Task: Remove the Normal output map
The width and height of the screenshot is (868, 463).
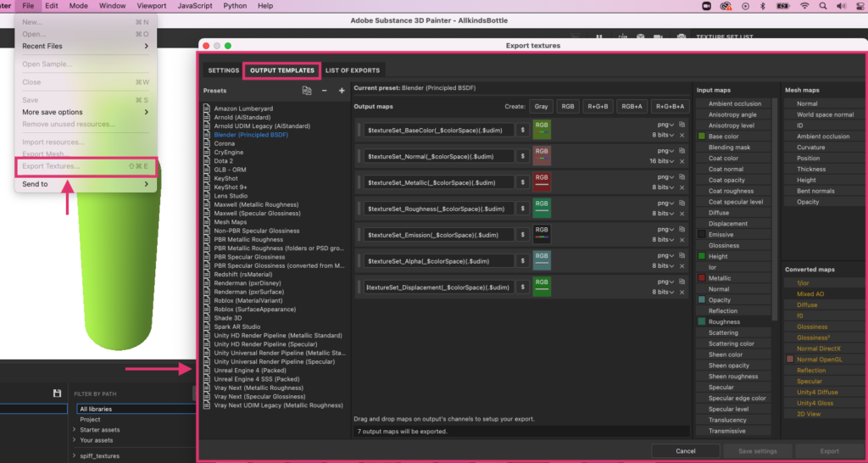Action: (682, 161)
